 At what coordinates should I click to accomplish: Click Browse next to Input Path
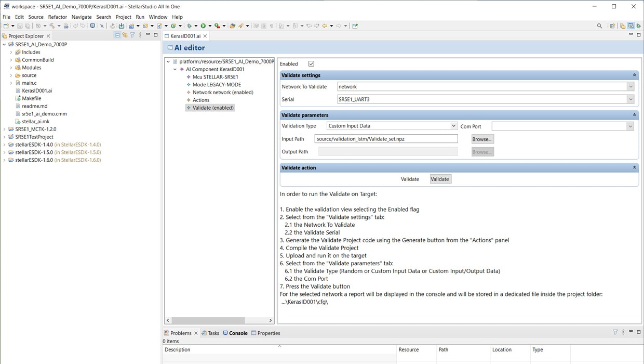(x=482, y=139)
